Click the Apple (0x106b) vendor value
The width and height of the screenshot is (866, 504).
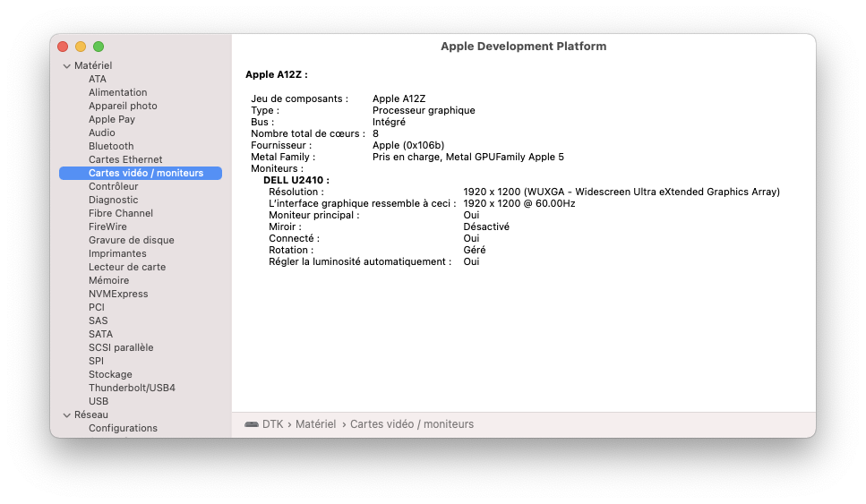[x=408, y=145]
